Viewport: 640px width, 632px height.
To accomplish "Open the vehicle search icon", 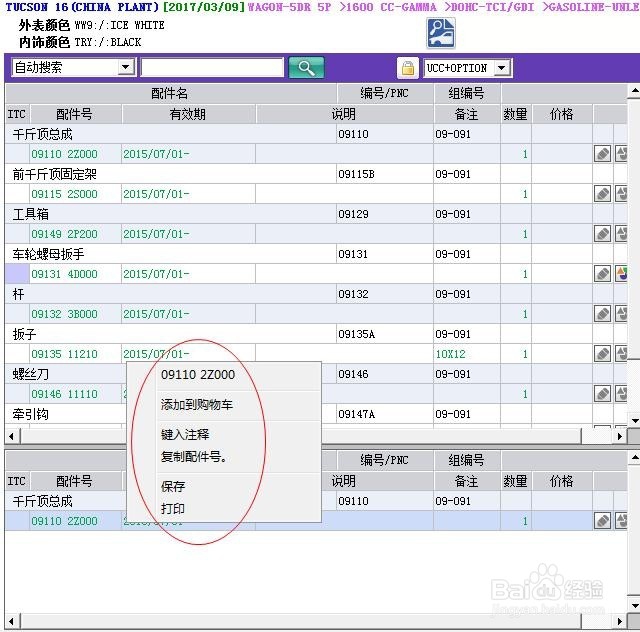I will (x=440, y=33).
